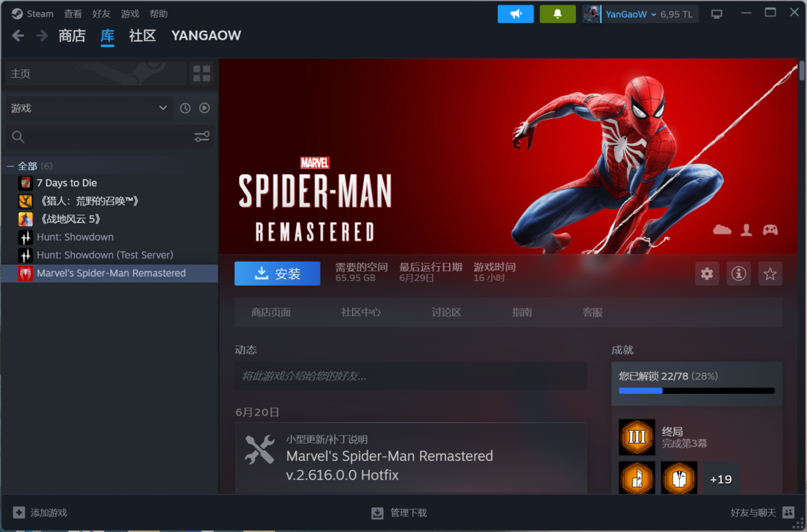807x532 pixels.
Task: Click the search magnifier icon
Action: pyautogui.click(x=18, y=137)
